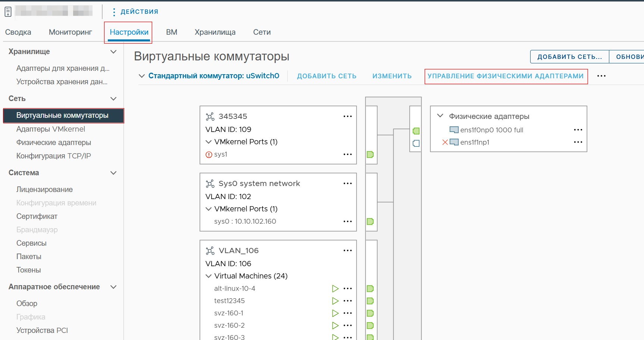
Task: Collapse the Система sidebar section
Action: click(113, 173)
